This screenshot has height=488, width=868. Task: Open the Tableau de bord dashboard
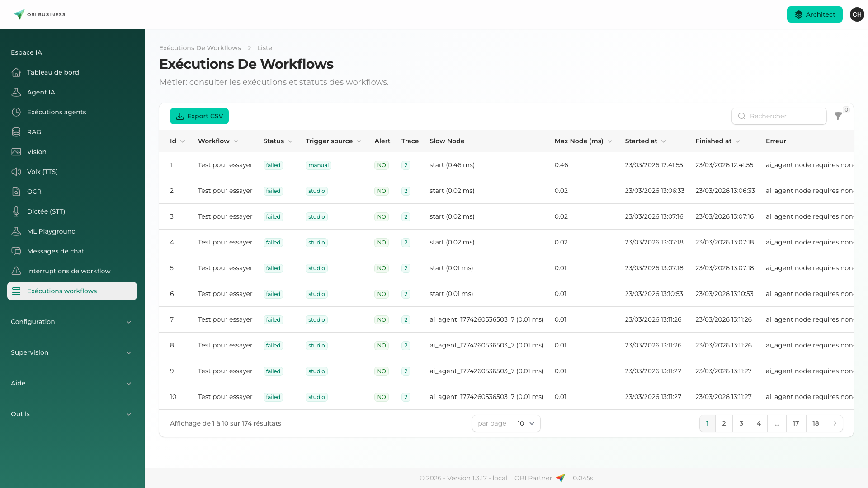(53, 72)
